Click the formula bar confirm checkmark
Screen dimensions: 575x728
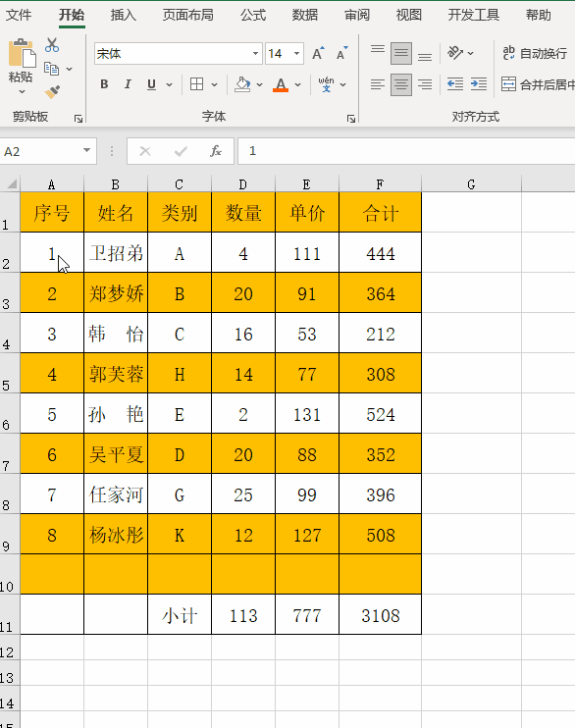[x=181, y=151]
